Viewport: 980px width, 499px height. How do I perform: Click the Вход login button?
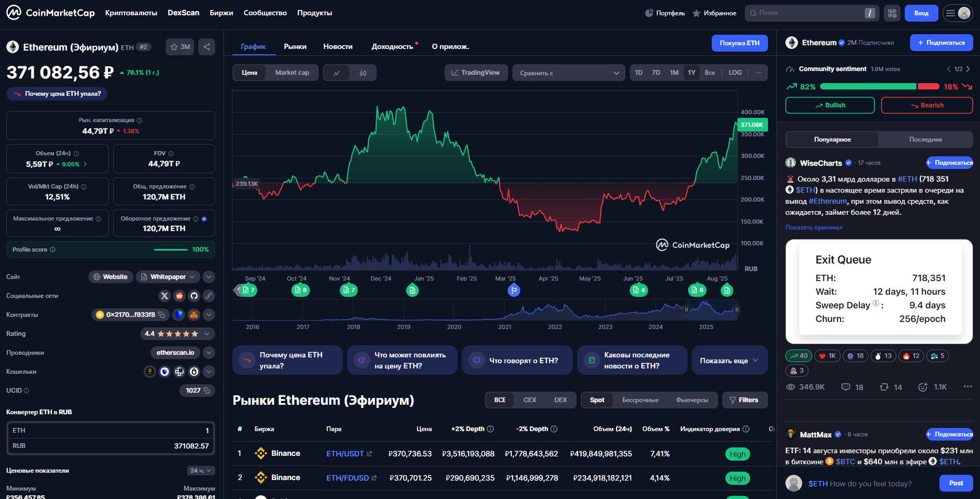click(x=922, y=13)
